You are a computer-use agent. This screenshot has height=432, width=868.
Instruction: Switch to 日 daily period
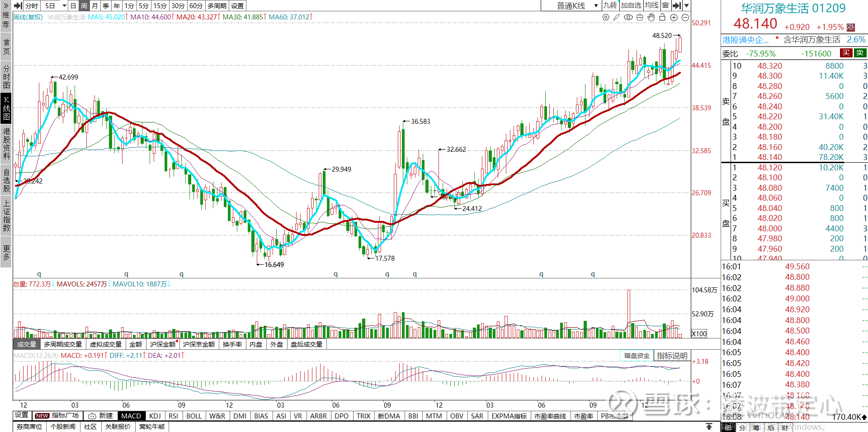point(73,5)
